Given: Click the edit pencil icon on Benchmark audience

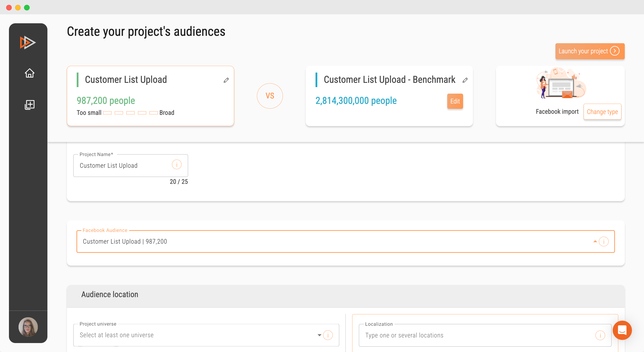Looking at the screenshot, I should (x=465, y=80).
